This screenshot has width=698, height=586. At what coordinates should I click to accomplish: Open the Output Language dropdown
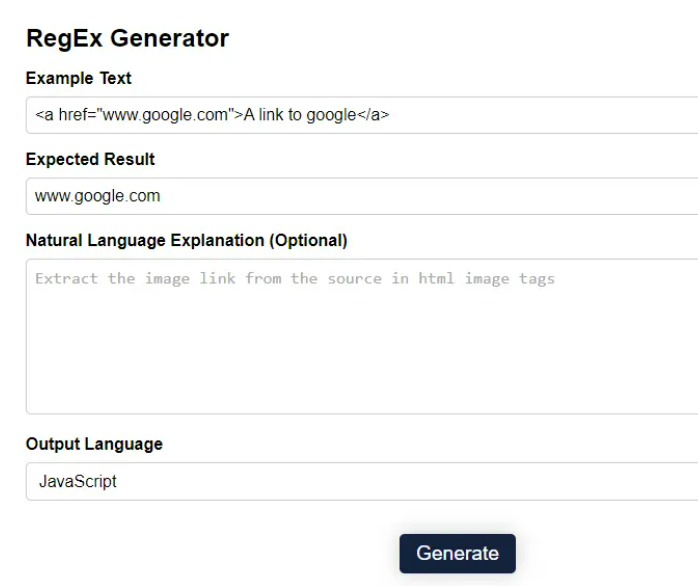click(362, 481)
